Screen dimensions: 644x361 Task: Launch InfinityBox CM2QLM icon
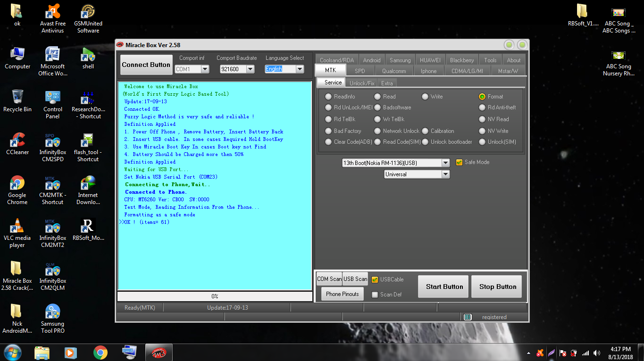pyautogui.click(x=52, y=276)
